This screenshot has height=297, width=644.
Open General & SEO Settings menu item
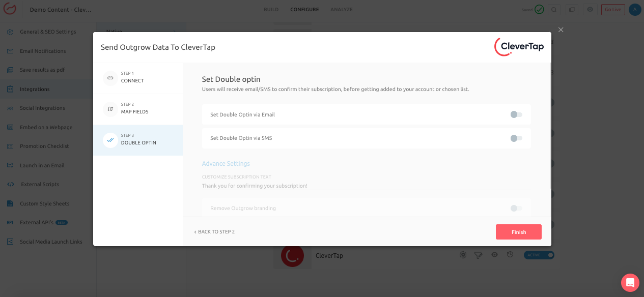click(x=48, y=32)
